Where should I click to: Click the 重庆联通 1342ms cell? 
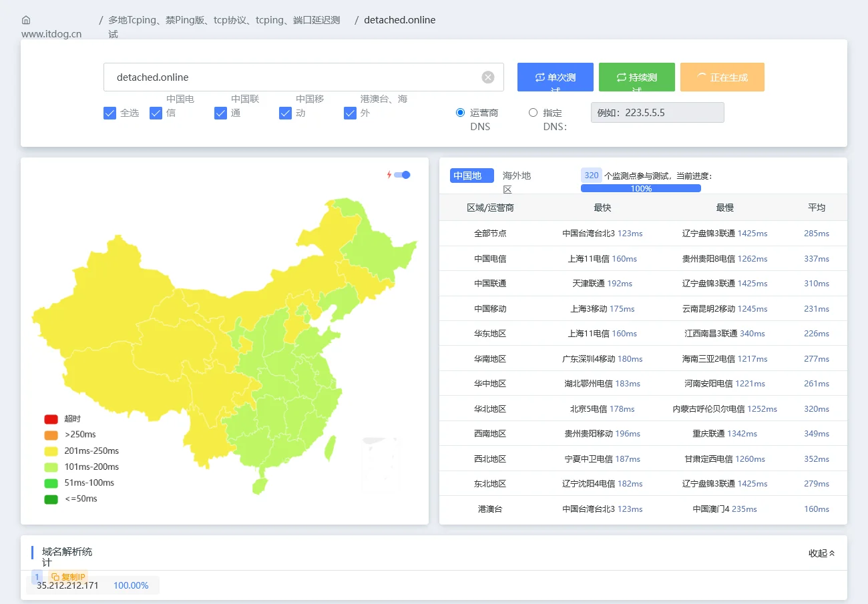pyautogui.click(x=725, y=434)
